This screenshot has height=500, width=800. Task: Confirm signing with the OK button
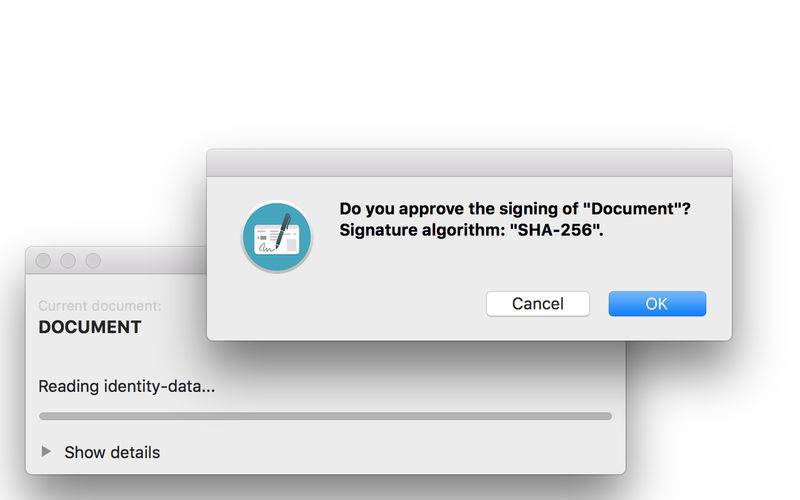click(657, 304)
